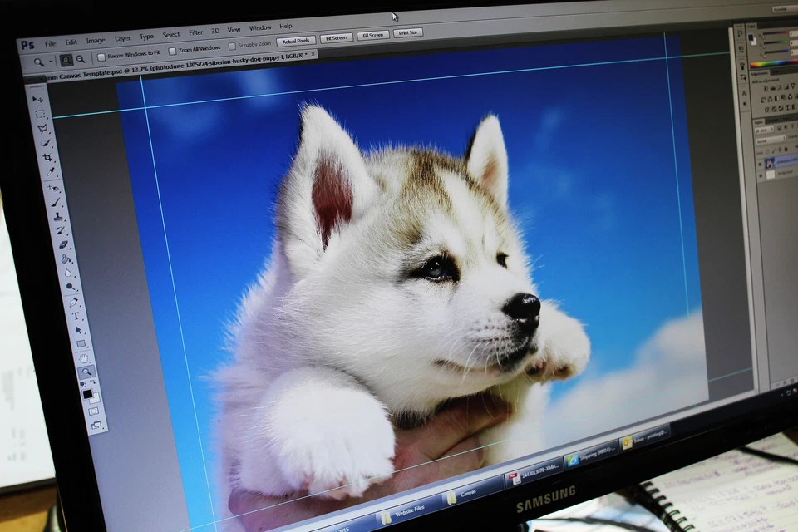Toggle lock layer position
798x532 pixels.
point(779,150)
